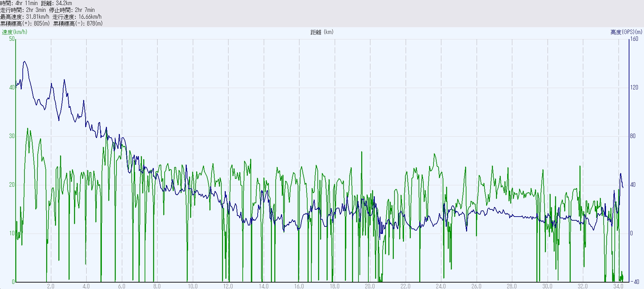Select the total distance '距離: 34.2km' text
Screen dimensions: 644x289
pos(57,3)
